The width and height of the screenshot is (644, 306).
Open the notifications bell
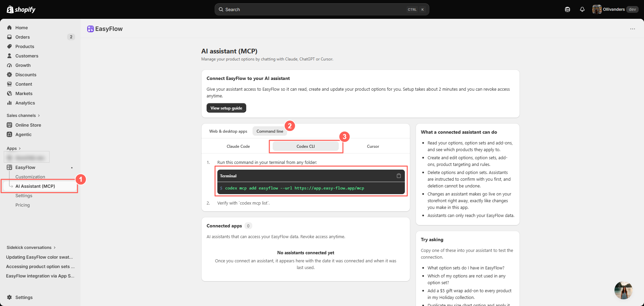(582, 9)
